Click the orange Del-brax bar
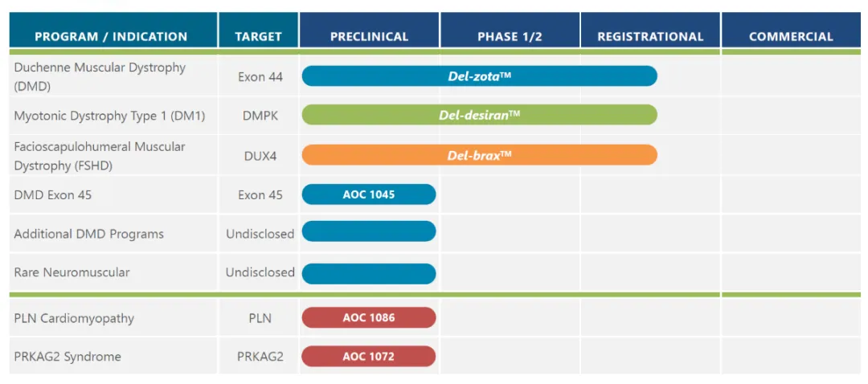Viewport: 868px width, 384px height. (479, 155)
